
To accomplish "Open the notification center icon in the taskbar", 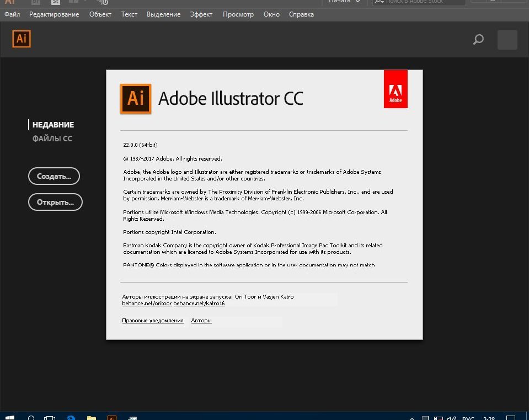I will click(511, 418).
